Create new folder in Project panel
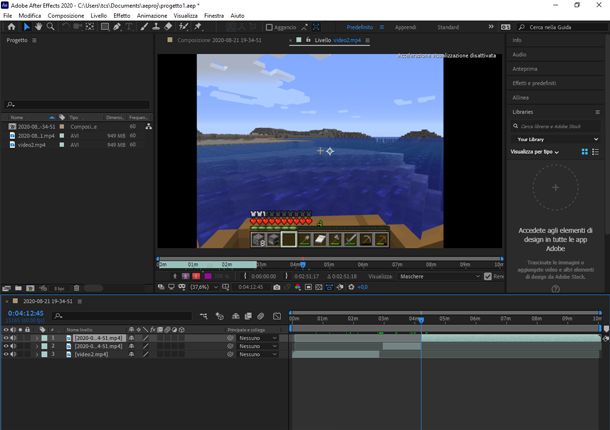Viewport: 610px width, 430px height. click(18, 288)
